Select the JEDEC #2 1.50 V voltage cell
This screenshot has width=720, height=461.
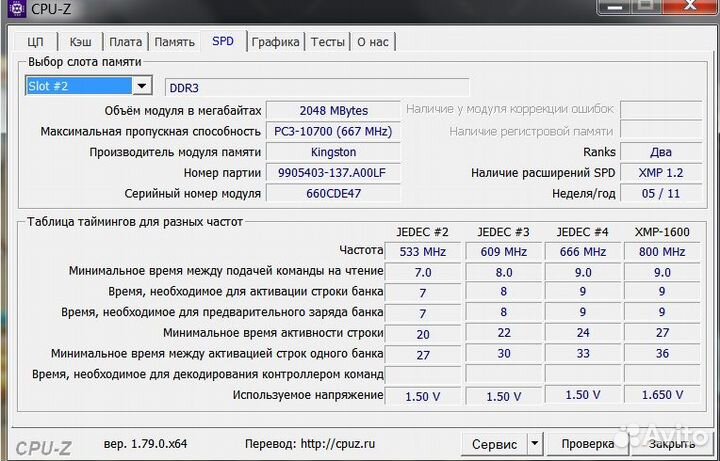tap(423, 396)
